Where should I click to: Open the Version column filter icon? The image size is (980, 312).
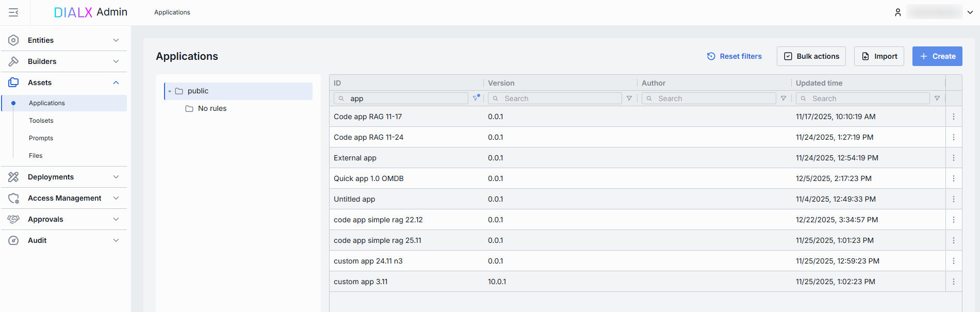coord(629,98)
